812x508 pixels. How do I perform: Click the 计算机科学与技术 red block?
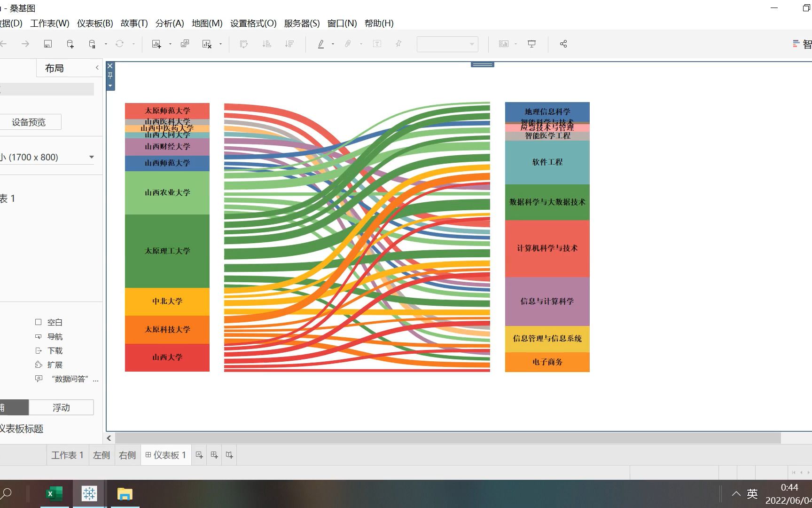(x=547, y=248)
